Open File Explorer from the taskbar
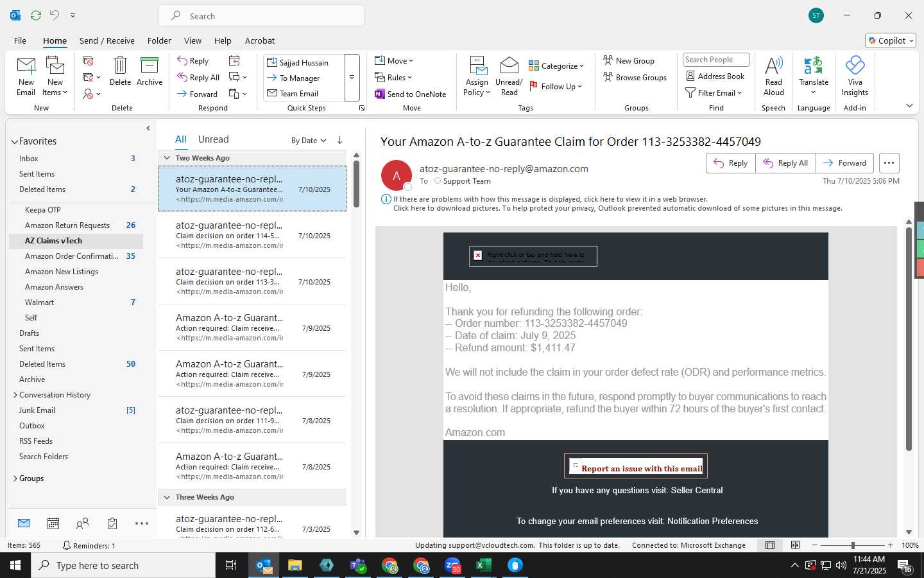The height and width of the screenshot is (578, 924). [295, 565]
